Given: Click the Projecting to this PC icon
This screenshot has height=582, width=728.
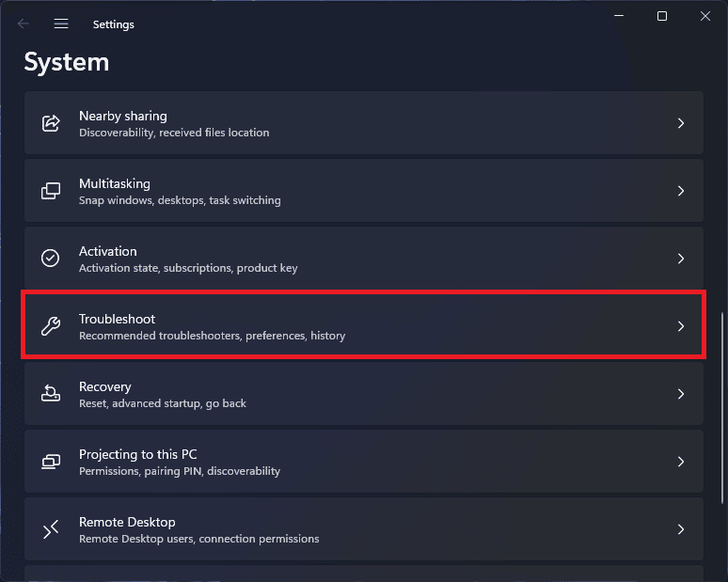Looking at the screenshot, I should pyautogui.click(x=51, y=462).
